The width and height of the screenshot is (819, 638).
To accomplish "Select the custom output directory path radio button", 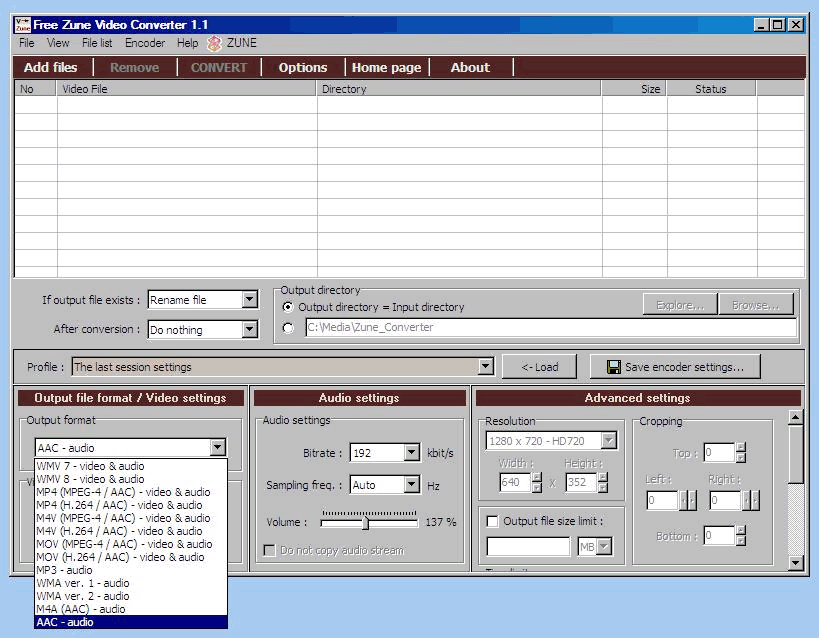I will 288,327.
